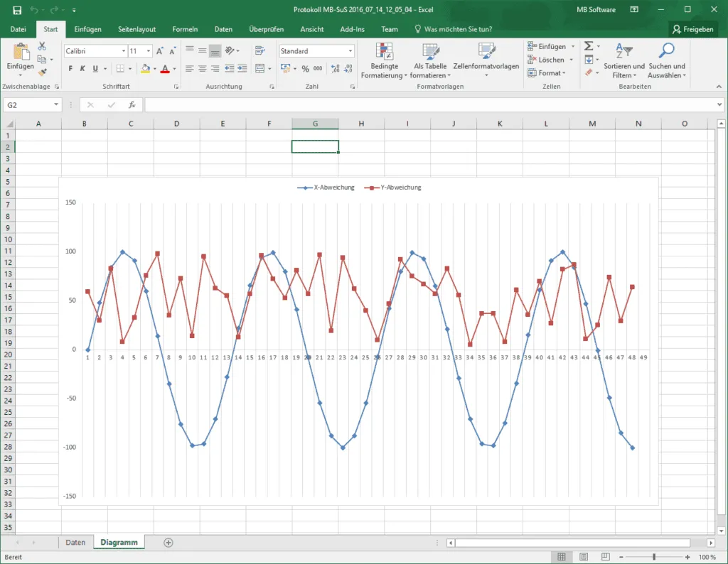Image resolution: width=728 pixels, height=564 pixels.
Task: Collapse the ribbon with the chevron
Action: [x=719, y=87]
